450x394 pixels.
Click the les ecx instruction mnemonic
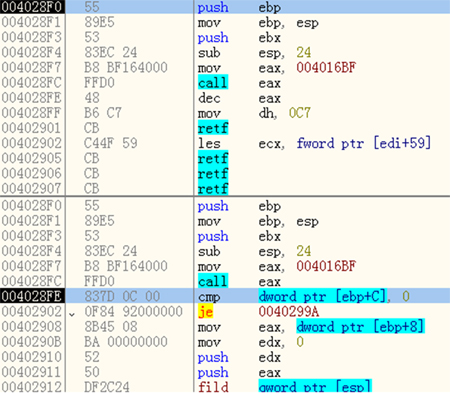(x=209, y=143)
